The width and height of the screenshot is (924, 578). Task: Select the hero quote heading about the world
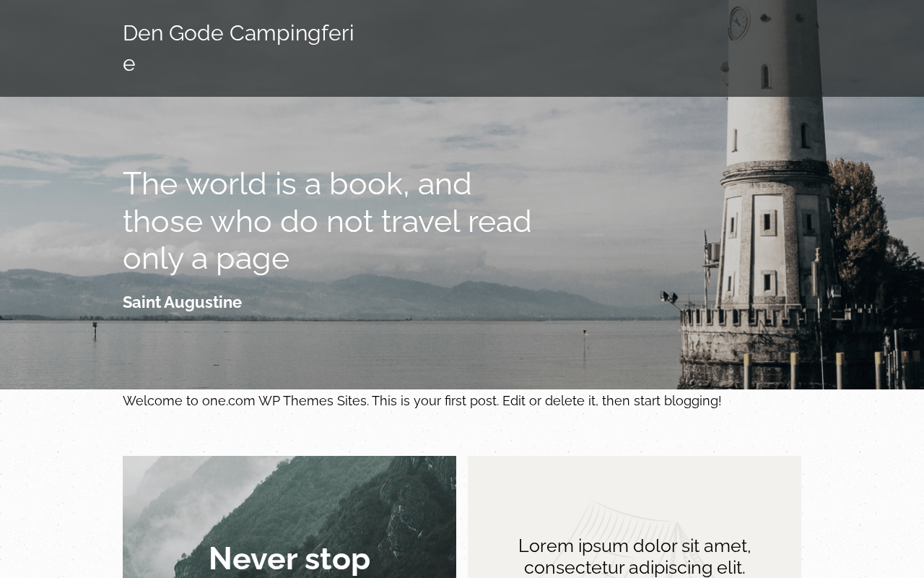(327, 220)
